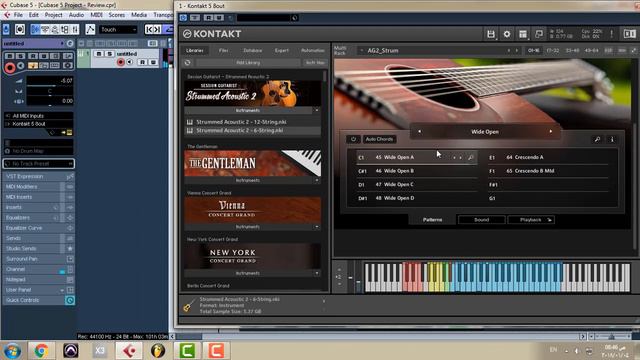Launch Google Chrome from taskbar
Screen dimensions: 640x360
pos(41,351)
